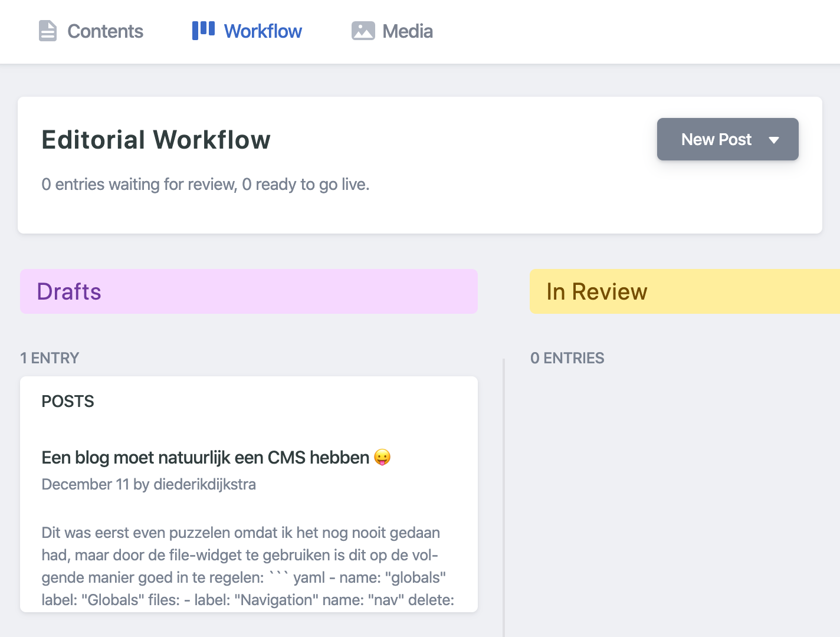Click the Media picture icon
Screen dimensions: 840x637
coord(363,31)
